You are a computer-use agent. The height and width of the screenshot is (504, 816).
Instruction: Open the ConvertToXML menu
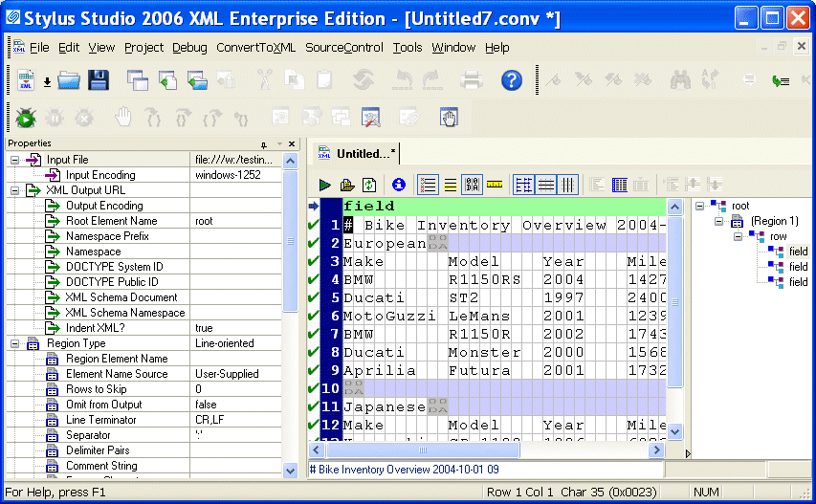[255, 48]
